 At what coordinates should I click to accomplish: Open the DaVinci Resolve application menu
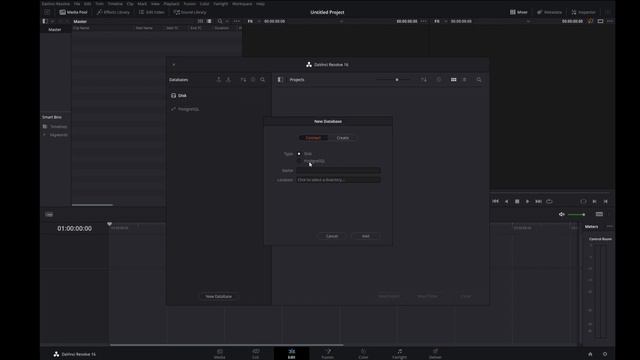56,4
